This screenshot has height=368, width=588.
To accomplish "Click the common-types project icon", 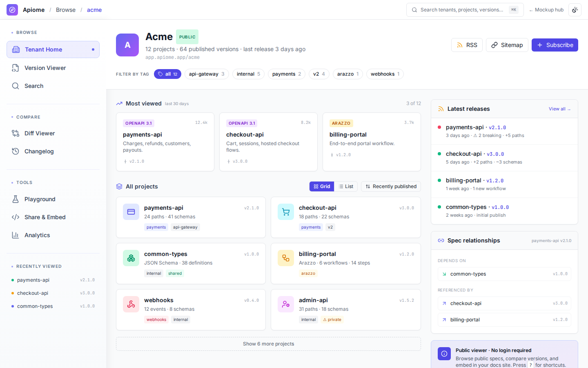I will click(131, 258).
